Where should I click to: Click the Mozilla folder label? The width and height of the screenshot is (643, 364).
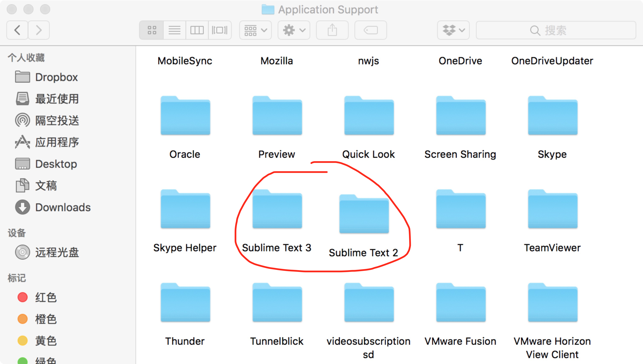click(277, 61)
